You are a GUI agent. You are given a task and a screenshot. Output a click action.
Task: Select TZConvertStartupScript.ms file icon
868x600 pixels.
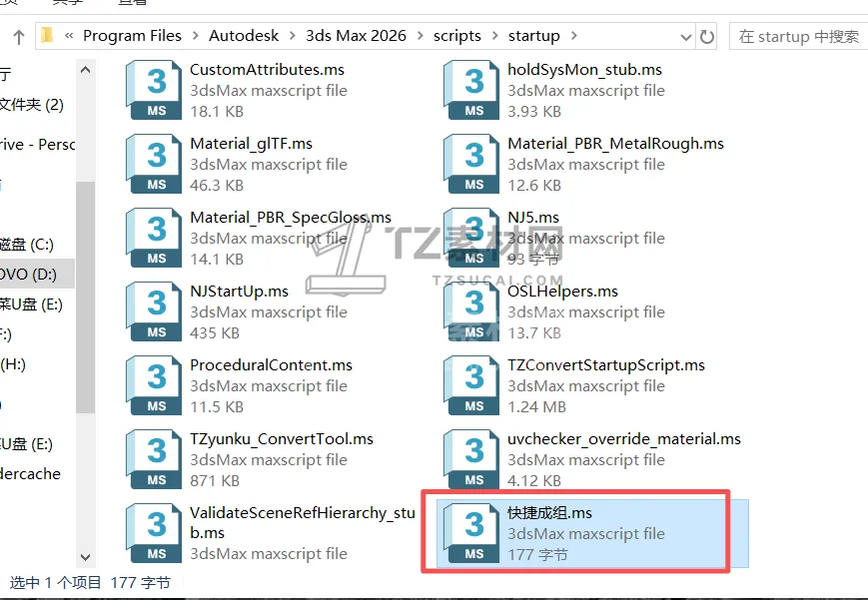472,385
